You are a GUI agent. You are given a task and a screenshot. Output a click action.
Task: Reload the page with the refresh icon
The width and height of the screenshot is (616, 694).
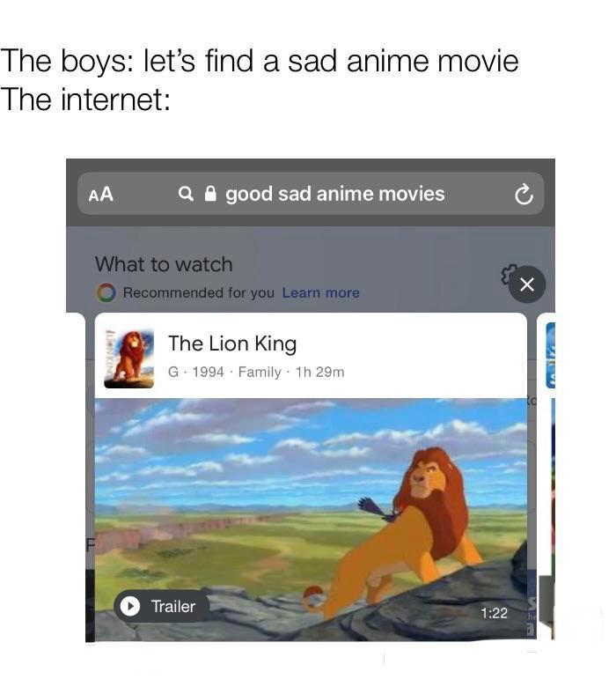(x=524, y=195)
